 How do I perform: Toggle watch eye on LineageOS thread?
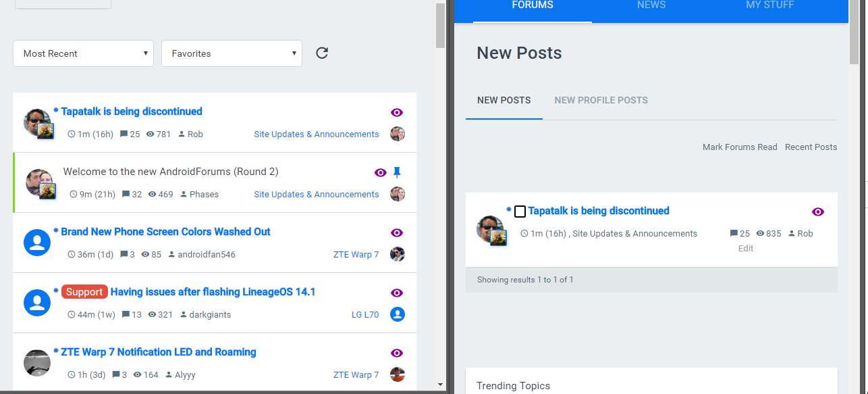[397, 293]
